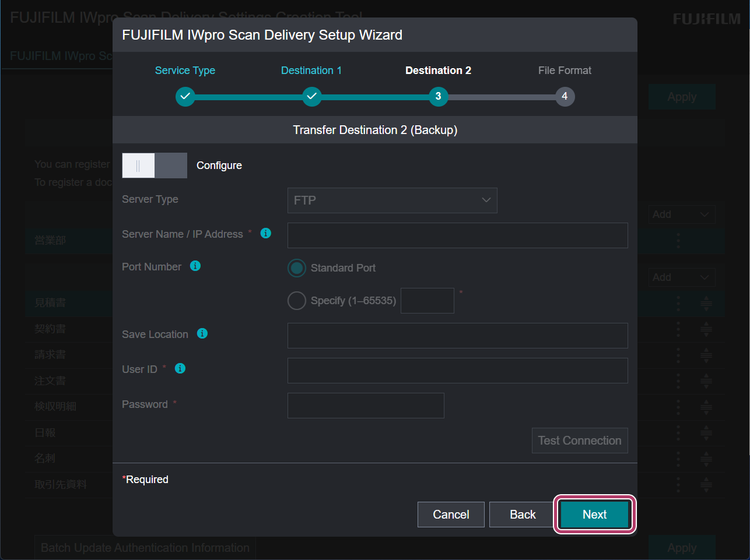Click the completed Service Type step checkmark circle
750x560 pixels.
point(185,96)
